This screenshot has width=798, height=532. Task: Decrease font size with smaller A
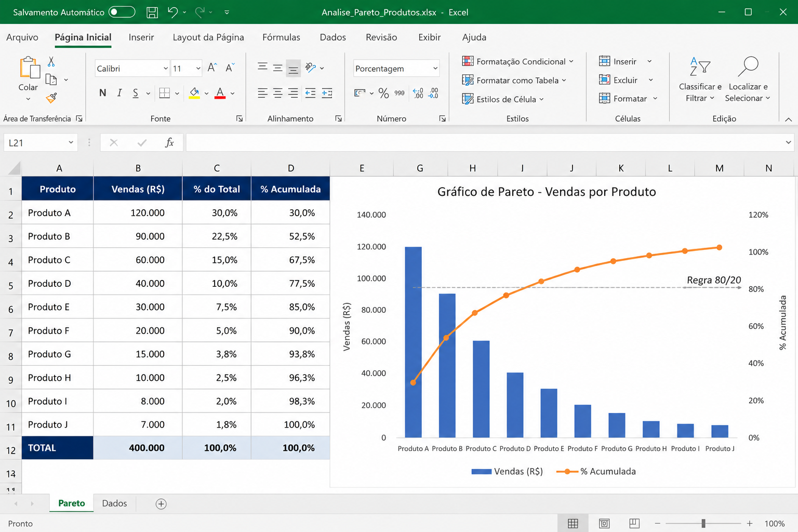pyautogui.click(x=230, y=68)
